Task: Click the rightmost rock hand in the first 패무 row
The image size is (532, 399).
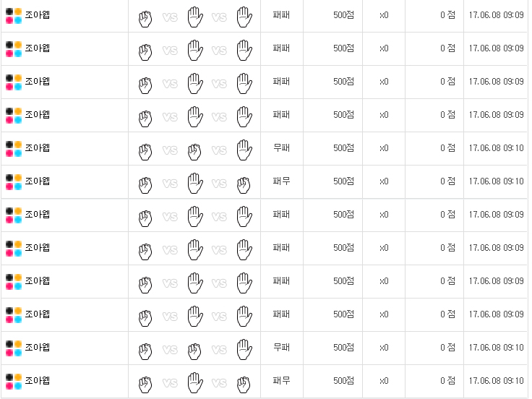Action: tap(244, 184)
